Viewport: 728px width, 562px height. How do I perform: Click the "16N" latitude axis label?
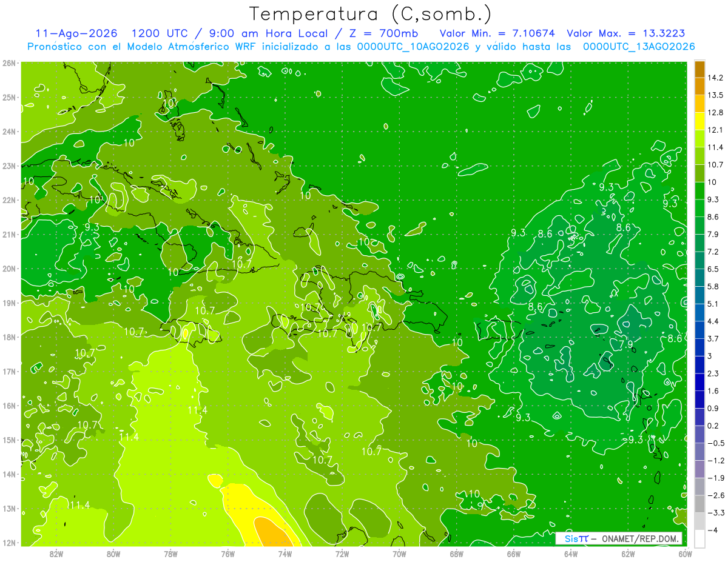tap(8, 405)
